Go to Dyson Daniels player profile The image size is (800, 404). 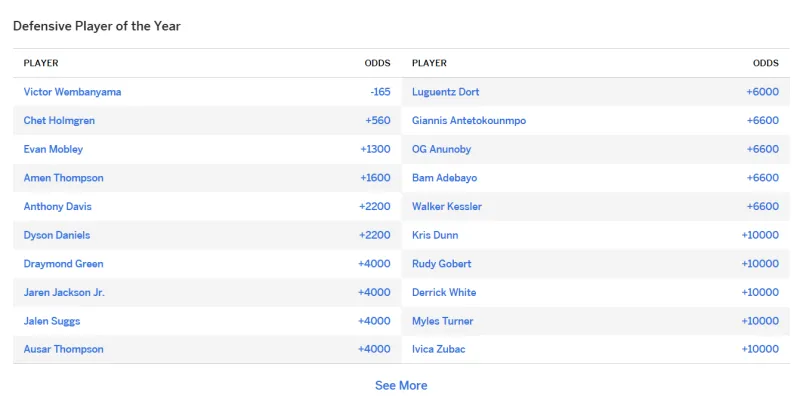coord(56,235)
